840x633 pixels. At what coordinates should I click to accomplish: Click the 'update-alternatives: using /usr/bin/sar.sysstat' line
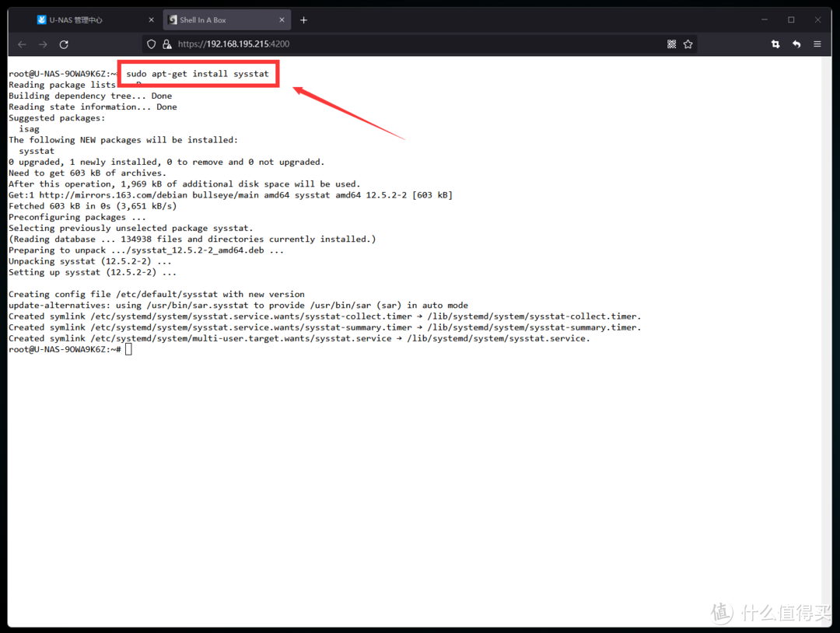(x=238, y=306)
